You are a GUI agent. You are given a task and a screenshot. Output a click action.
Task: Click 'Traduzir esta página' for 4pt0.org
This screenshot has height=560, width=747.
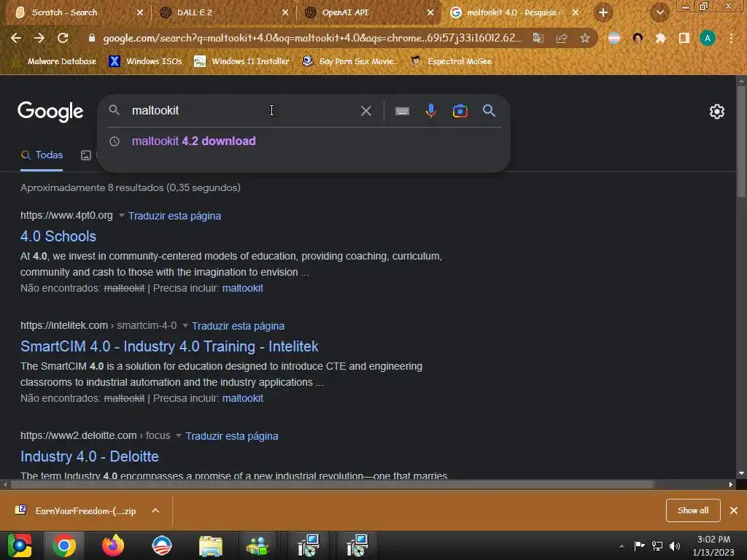tap(174, 216)
